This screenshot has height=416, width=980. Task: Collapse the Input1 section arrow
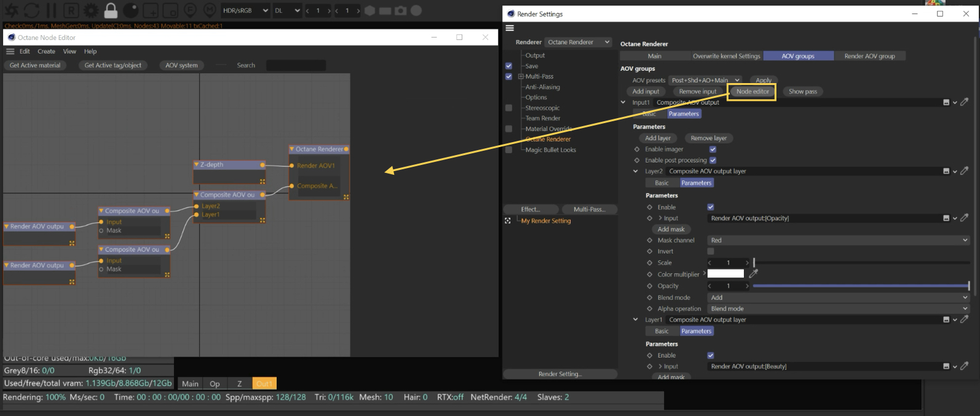click(623, 103)
